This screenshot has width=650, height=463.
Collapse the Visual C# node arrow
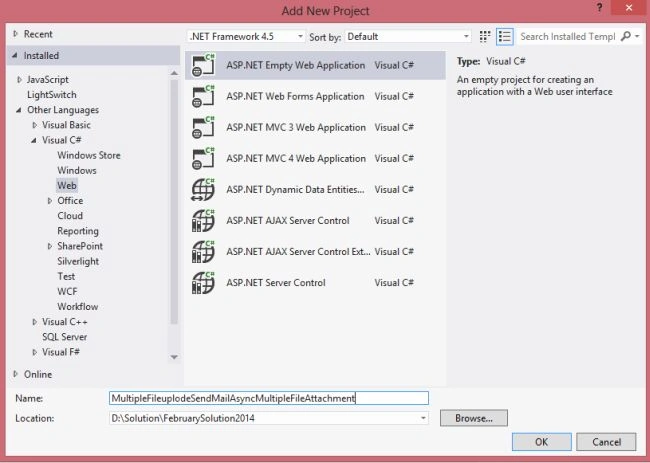point(34,140)
